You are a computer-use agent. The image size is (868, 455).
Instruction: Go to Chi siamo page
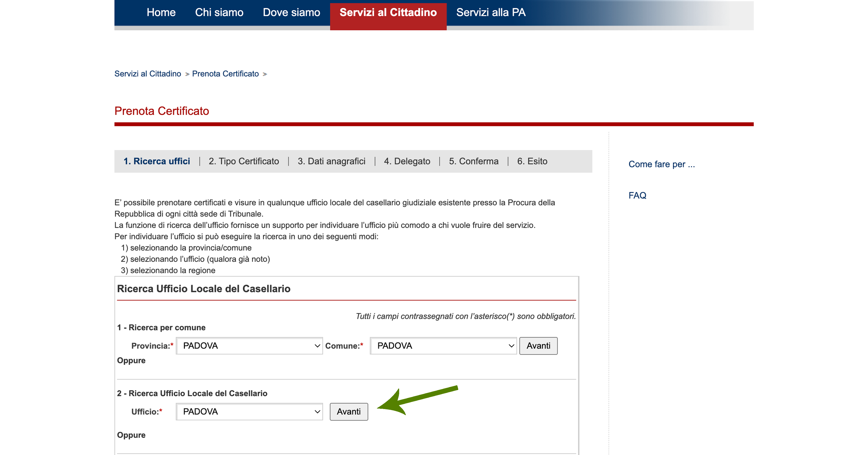click(x=219, y=12)
